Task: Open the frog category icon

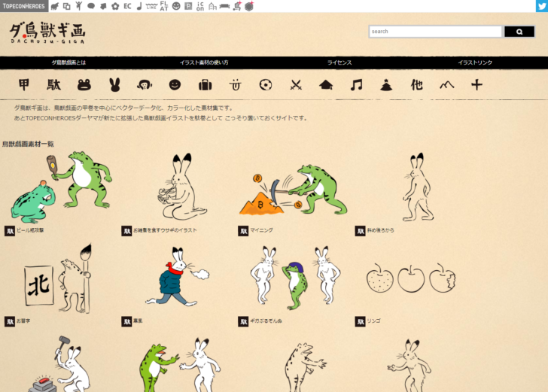Action: tap(84, 85)
